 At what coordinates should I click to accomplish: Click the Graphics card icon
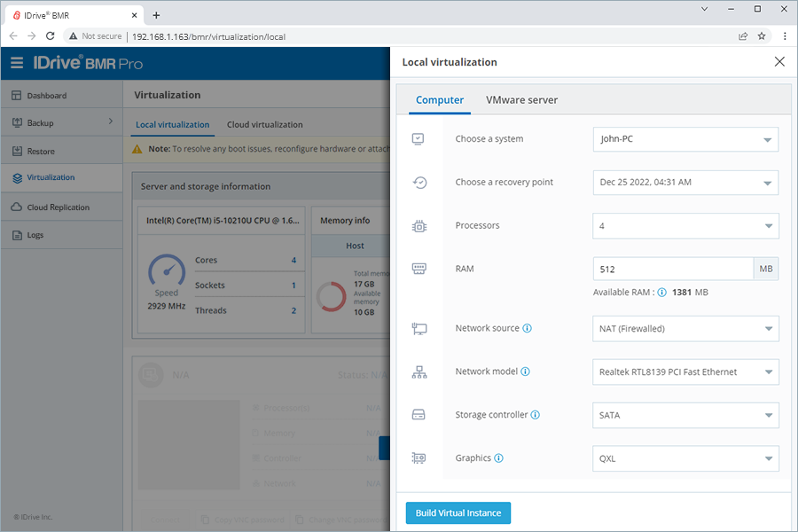click(419, 458)
